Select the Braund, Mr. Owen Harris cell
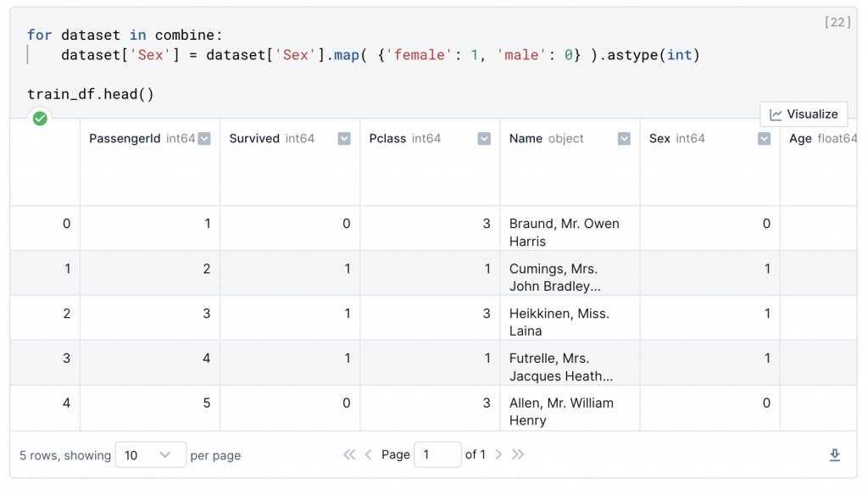Screen dimensions: 868x489 pos(565,232)
